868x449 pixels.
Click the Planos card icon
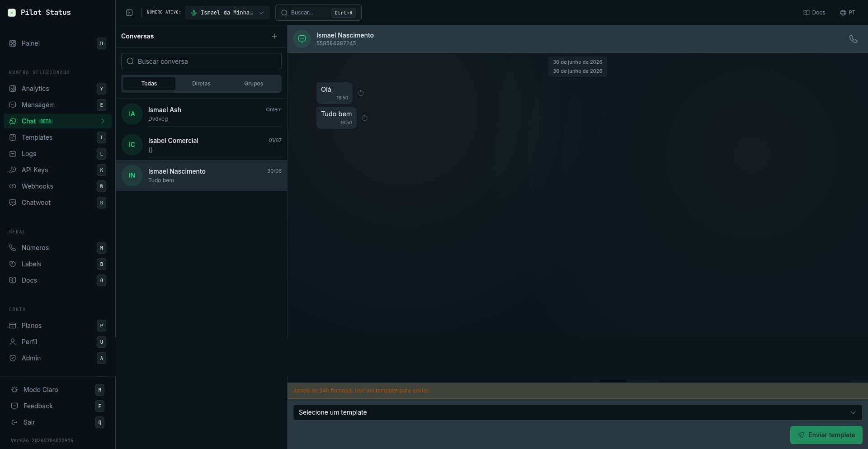(13, 326)
